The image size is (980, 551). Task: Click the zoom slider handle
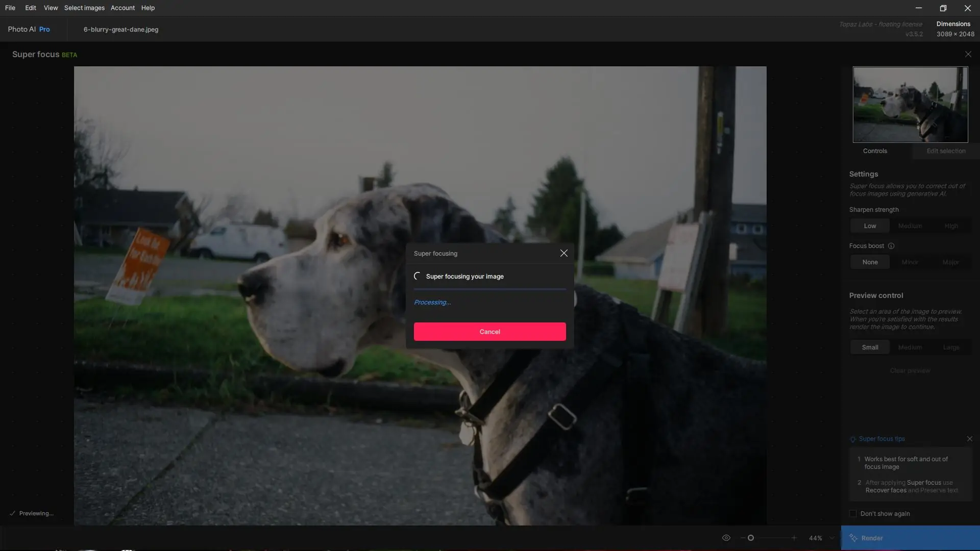click(x=751, y=538)
